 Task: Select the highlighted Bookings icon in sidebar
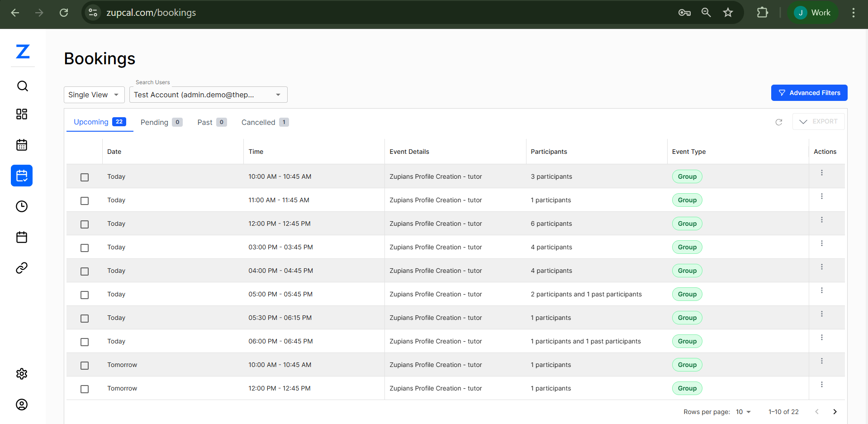click(22, 176)
